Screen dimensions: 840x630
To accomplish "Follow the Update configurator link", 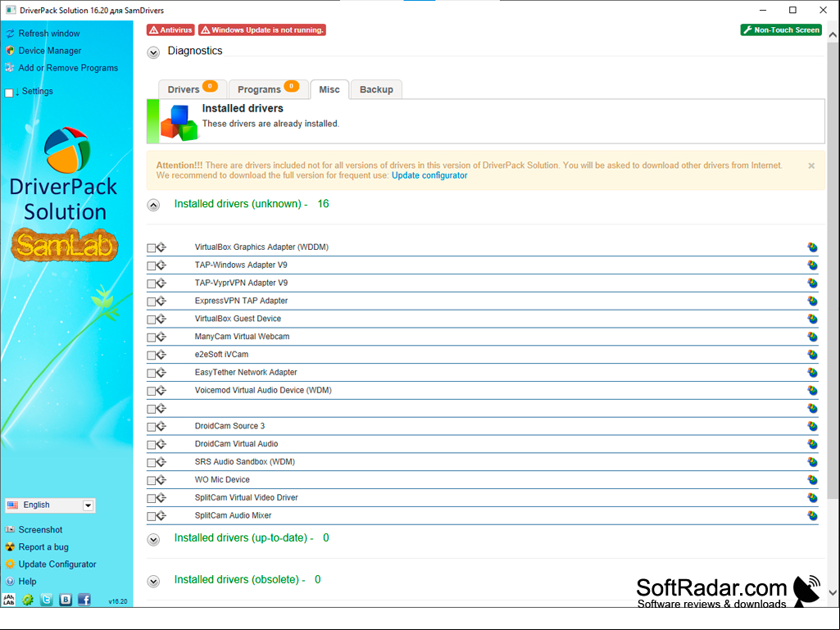I will [x=429, y=175].
